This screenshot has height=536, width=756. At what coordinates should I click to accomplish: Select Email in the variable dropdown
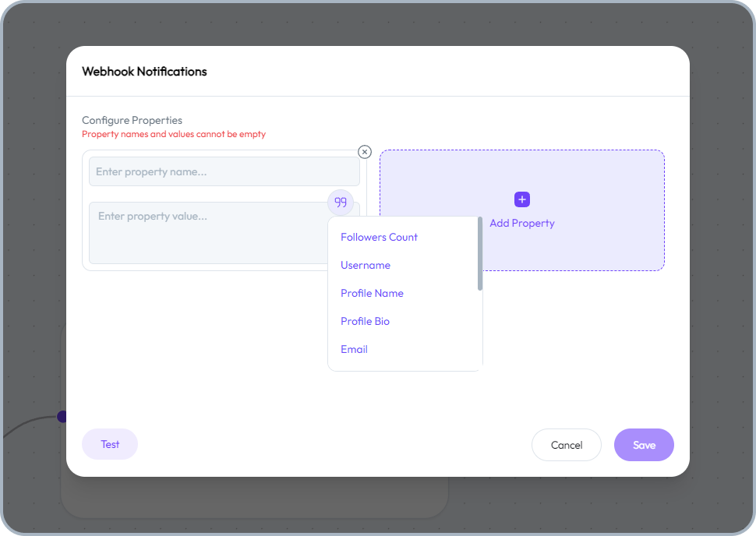(x=354, y=349)
